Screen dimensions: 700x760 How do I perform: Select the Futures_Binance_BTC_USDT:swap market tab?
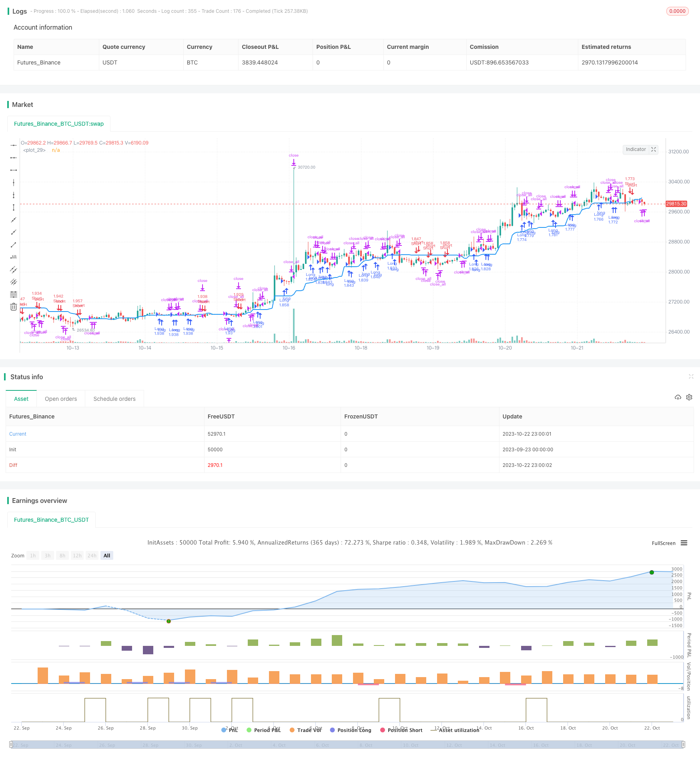59,124
